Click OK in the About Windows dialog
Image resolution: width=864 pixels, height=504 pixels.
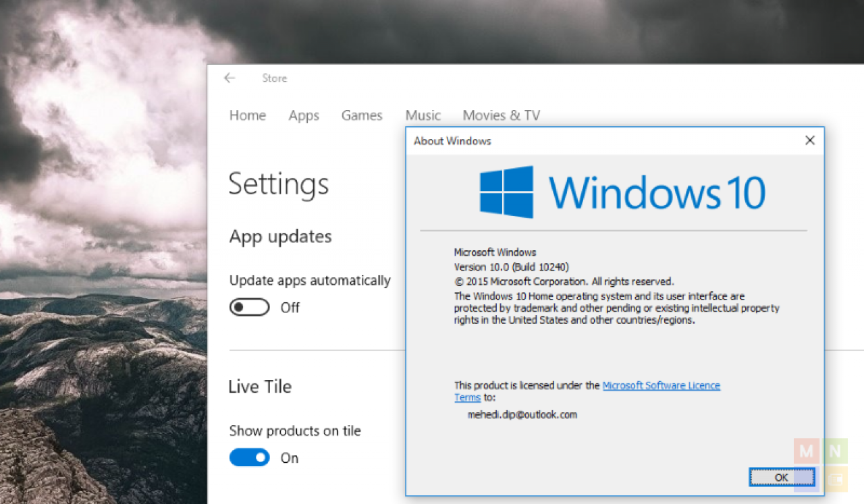[x=782, y=477]
